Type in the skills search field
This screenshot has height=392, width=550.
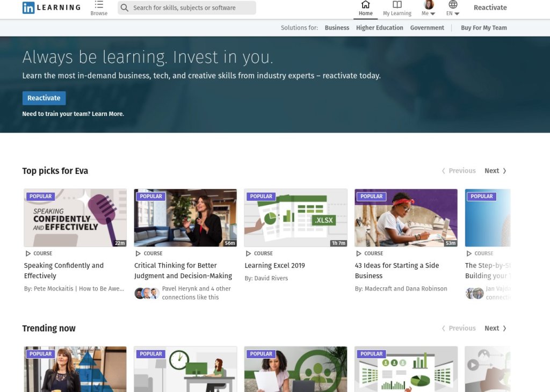tap(191, 8)
